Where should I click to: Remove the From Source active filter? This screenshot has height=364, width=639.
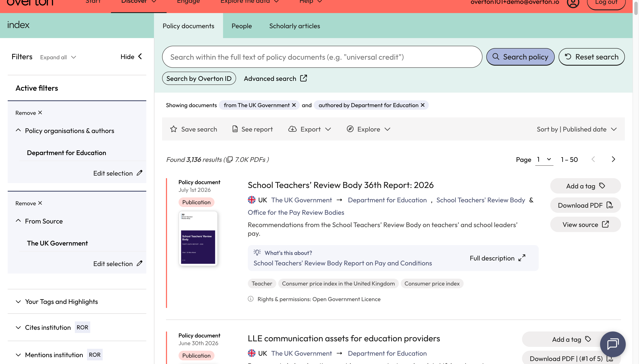(x=29, y=203)
